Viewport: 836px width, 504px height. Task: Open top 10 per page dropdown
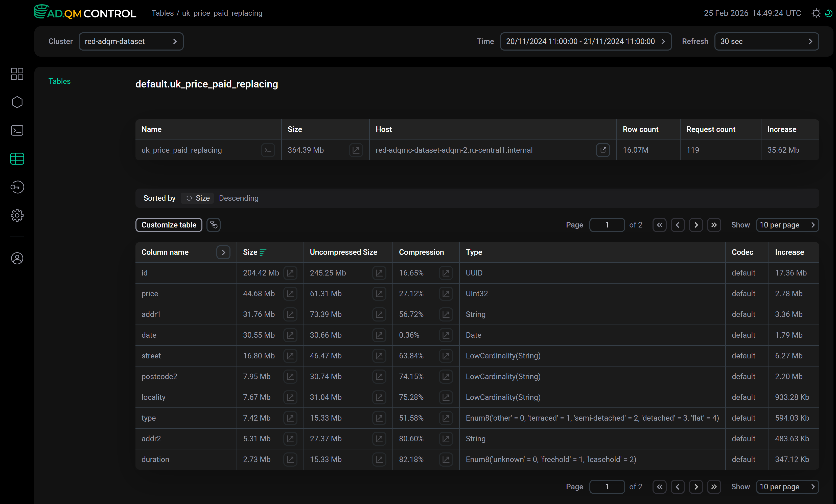[x=787, y=225]
